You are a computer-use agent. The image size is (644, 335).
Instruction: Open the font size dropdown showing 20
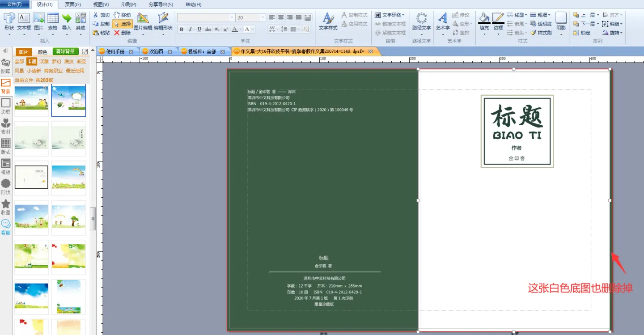tap(263, 17)
